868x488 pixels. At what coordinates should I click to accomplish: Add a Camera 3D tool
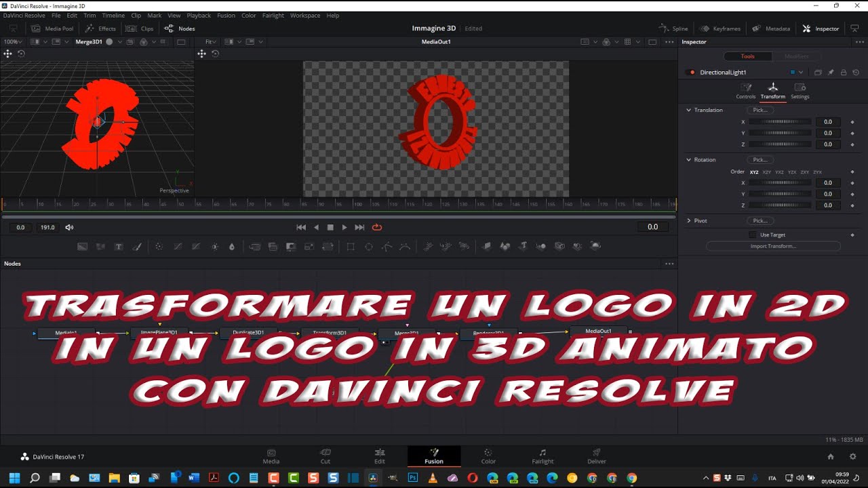click(559, 247)
